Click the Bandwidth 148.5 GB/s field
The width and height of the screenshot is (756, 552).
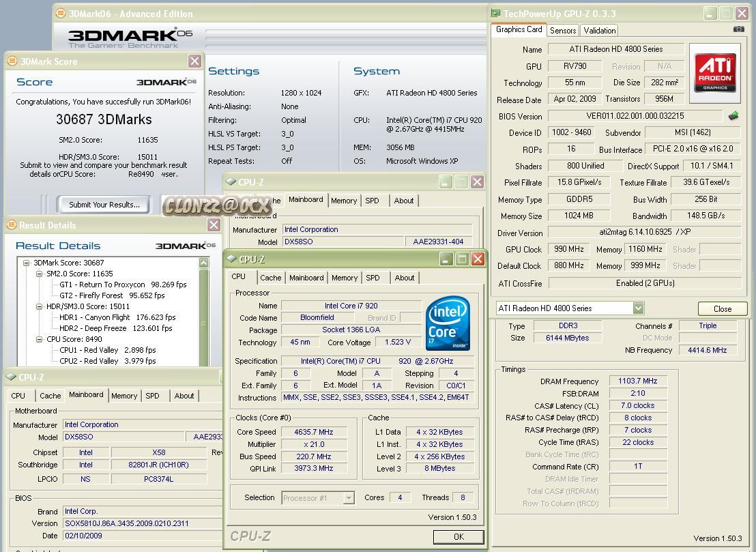[706, 216]
